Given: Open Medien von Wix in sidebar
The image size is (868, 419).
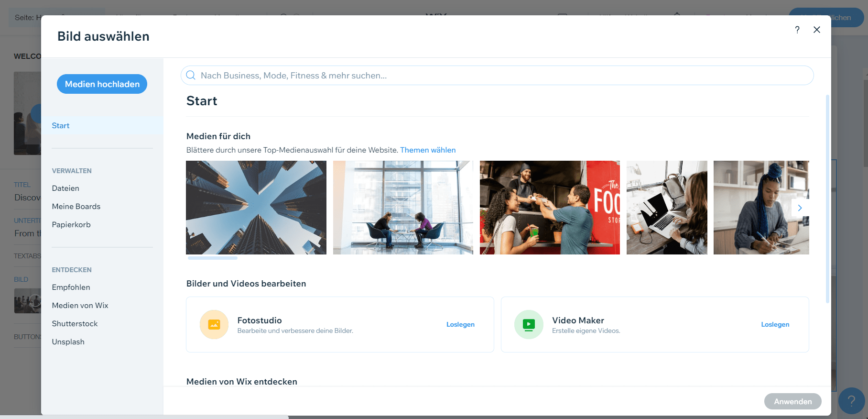Looking at the screenshot, I should [x=80, y=306].
